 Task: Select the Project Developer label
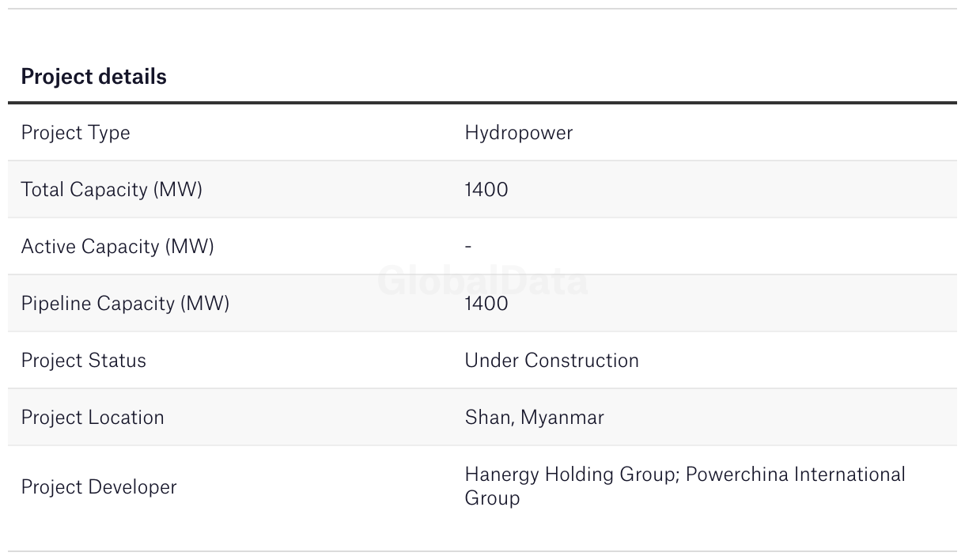point(99,487)
